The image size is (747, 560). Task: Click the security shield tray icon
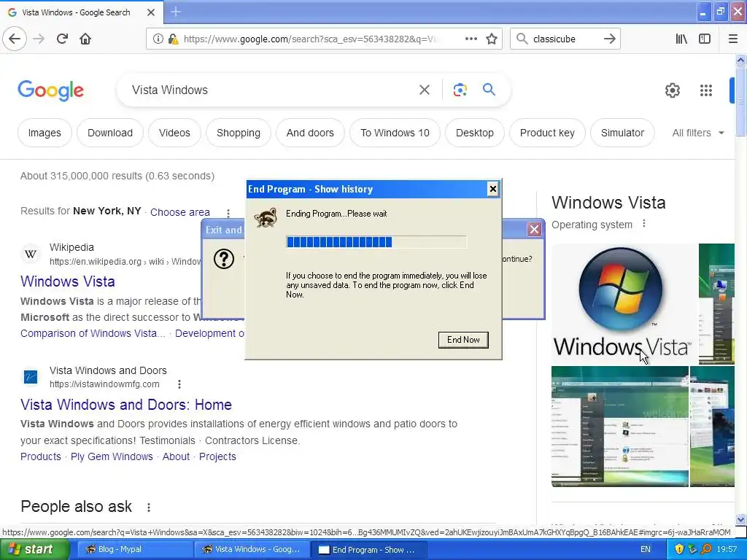[x=679, y=549]
